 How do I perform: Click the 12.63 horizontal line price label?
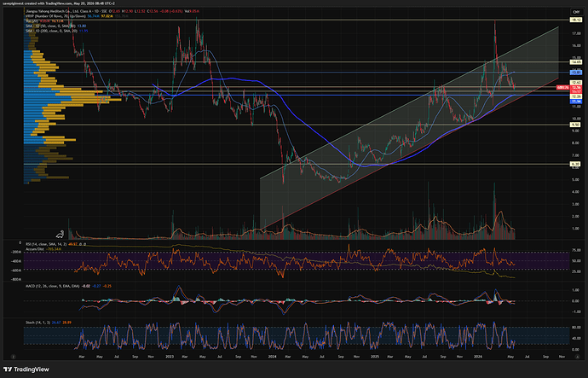coord(576,83)
